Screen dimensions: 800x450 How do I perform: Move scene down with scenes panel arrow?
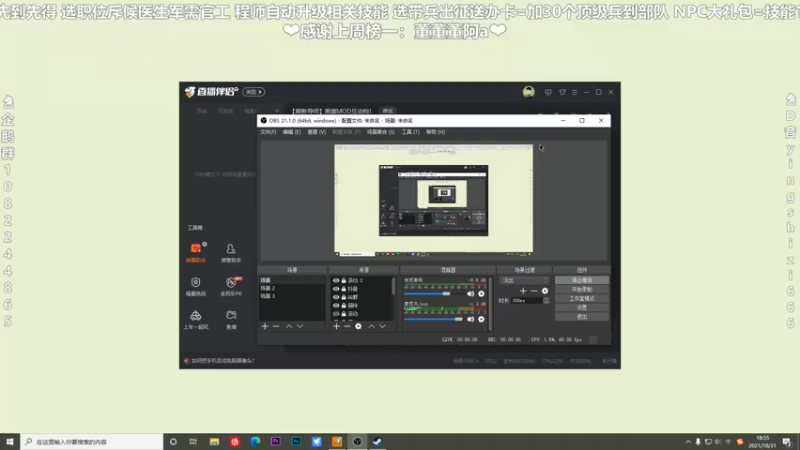[300, 326]
